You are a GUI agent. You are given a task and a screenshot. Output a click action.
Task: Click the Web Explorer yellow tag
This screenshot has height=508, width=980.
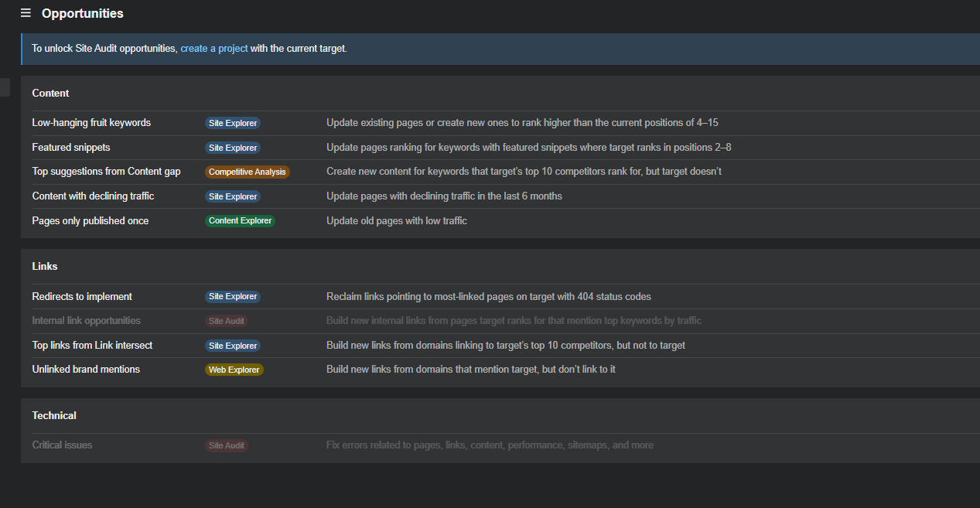click(234, 370)
